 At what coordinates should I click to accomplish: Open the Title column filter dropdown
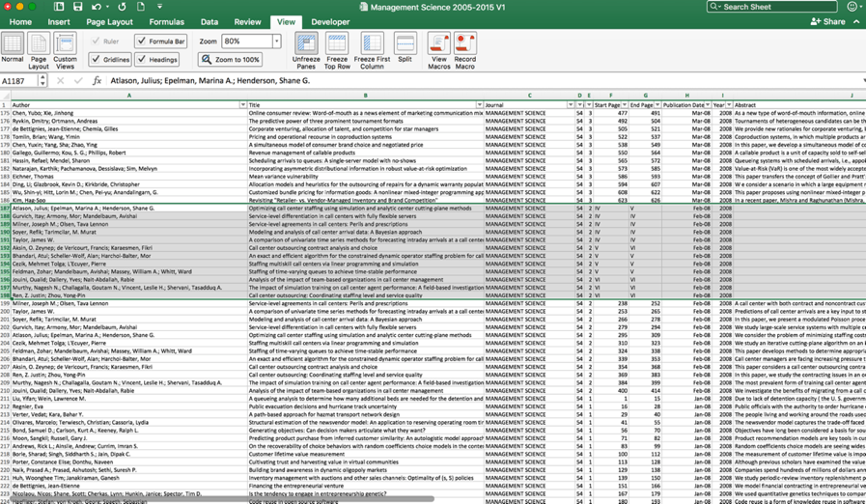(x=479, y=105)
